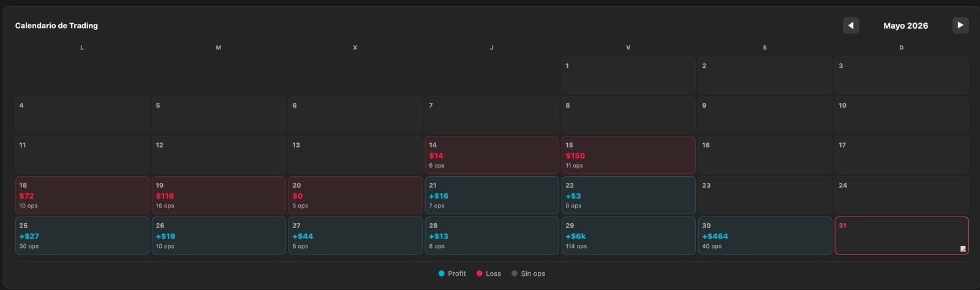Open day 19 with $116 loss
The image size is (980, 290).
pos(219,195)
